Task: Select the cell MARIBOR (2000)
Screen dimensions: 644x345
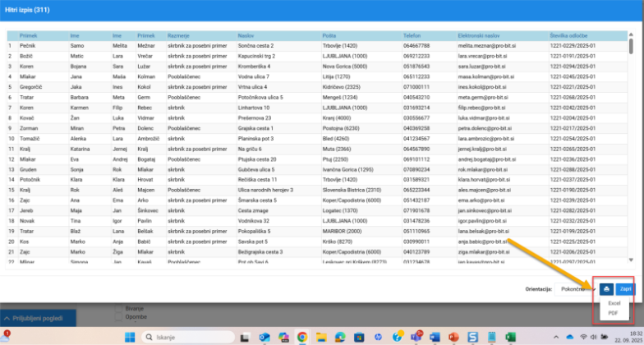Action: coord(342,232)
